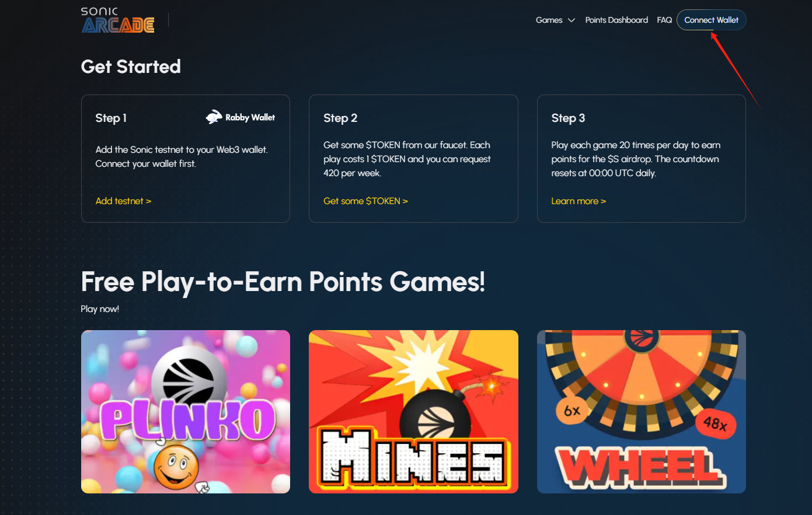Follow the Add testnet link
Screen dimensions: 812x515
tap(123, 201)
